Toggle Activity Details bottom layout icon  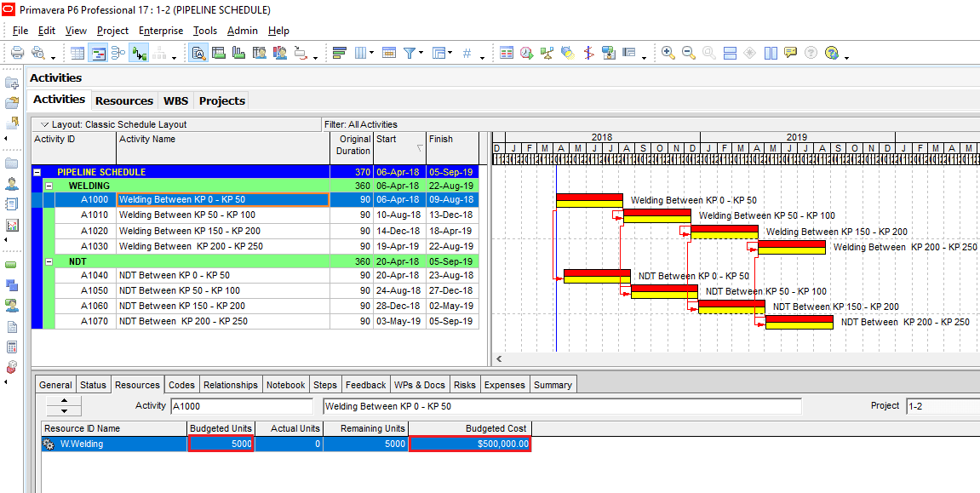198,53
